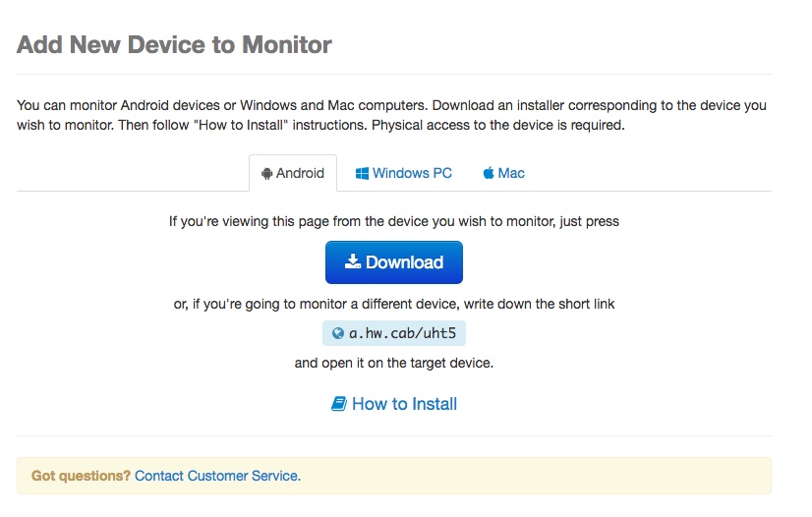Follow the Contact Customer Service link
Viewport: 812px width, 517px height.
point(217,476)
